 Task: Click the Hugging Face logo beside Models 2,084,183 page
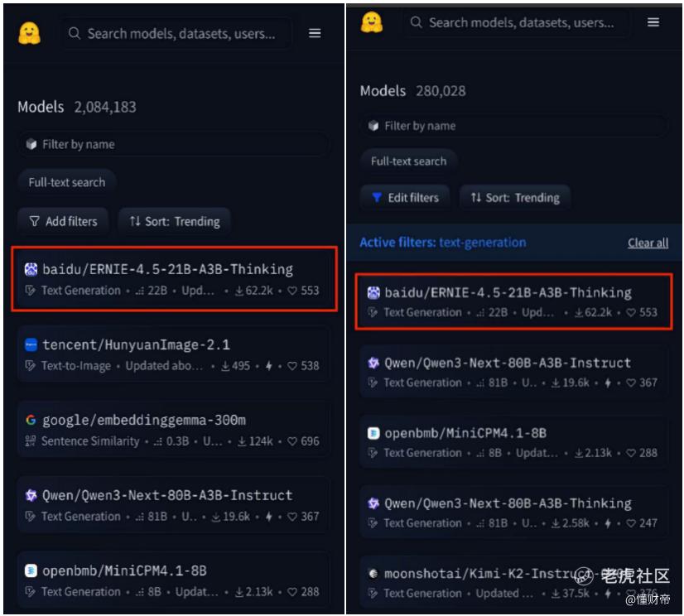[x=29, y=34]
